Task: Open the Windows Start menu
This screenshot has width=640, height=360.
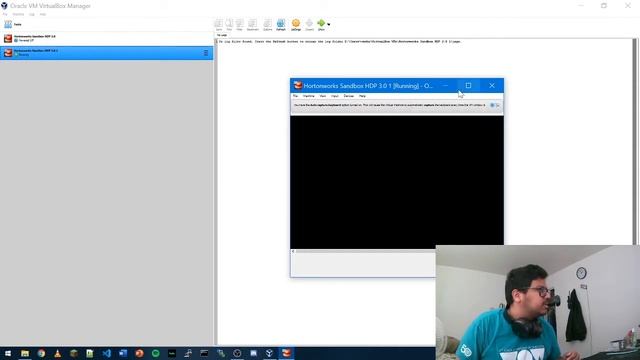Action: click(x=8, y=353)
